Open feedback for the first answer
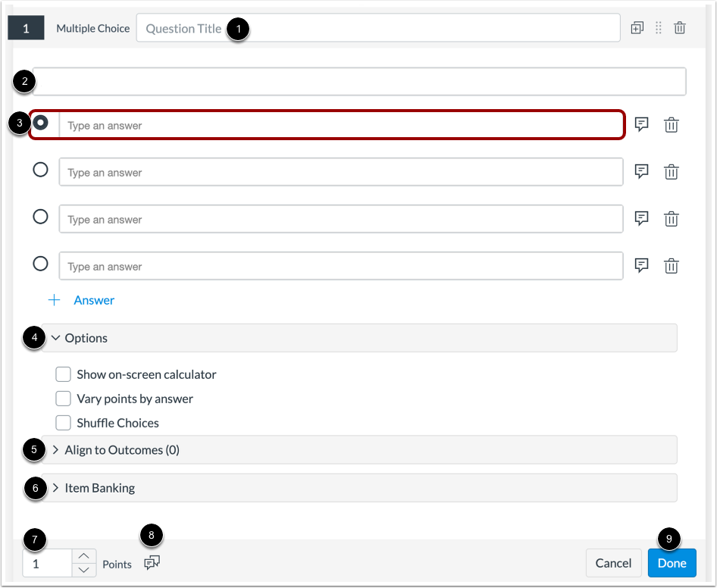The image size is (717, 588). click(641, 124)
